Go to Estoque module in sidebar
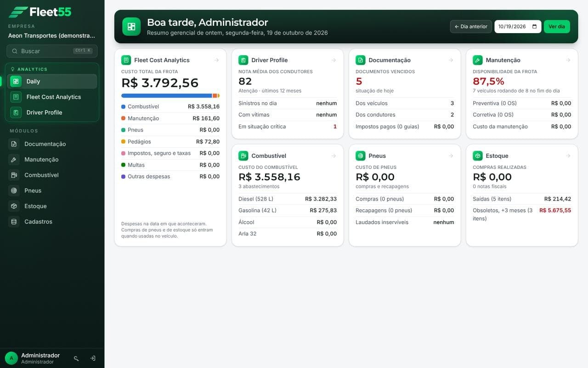The width and height of the screenshot is (588, 368). pyautogui.click(x=52, y=206)
